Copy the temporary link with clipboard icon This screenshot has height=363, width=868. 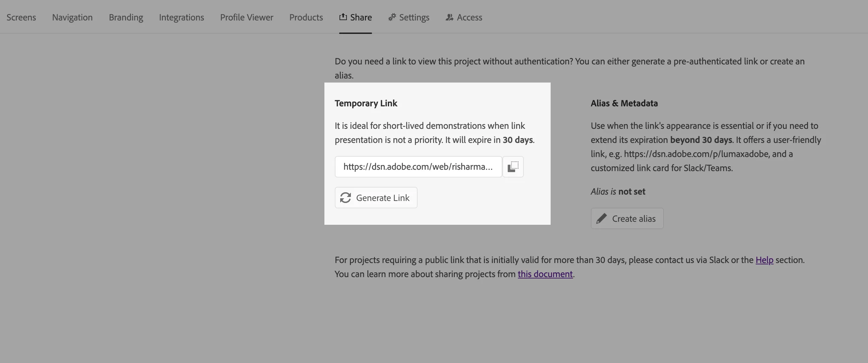(x=513, y=167)
